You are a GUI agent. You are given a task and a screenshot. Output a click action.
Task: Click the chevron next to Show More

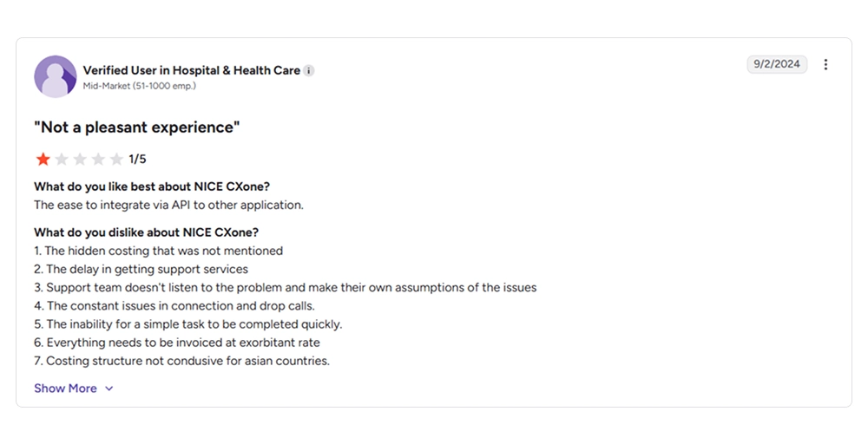(109, 388)
